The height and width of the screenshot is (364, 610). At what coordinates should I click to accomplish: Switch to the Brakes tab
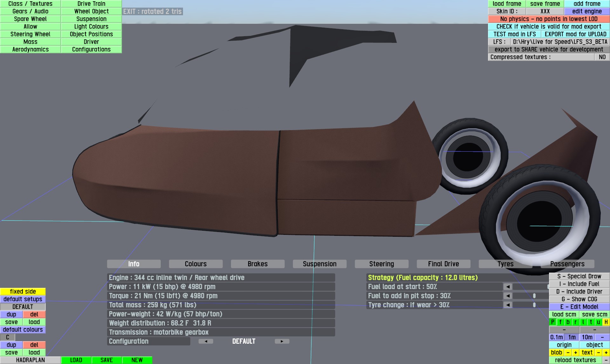point(257,264)
